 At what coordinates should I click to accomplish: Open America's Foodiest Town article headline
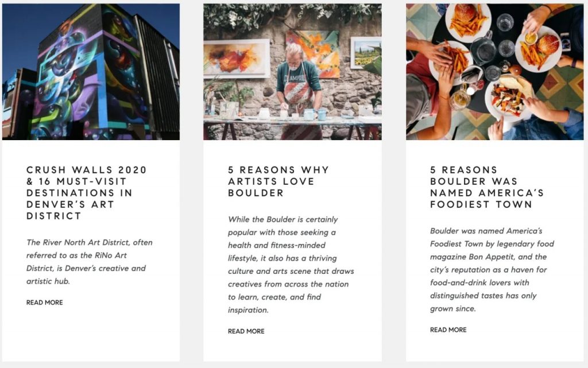pos(487,187)
